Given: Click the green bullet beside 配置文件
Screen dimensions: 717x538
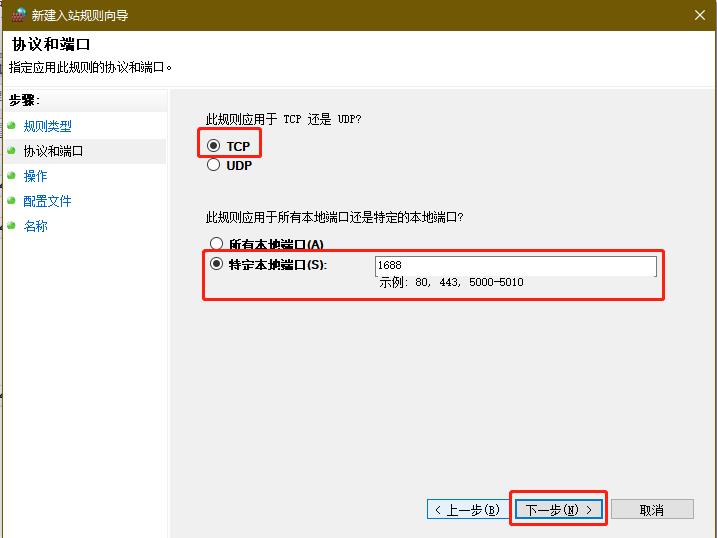Looking at the screenshot, I should (x=12, y=201).
